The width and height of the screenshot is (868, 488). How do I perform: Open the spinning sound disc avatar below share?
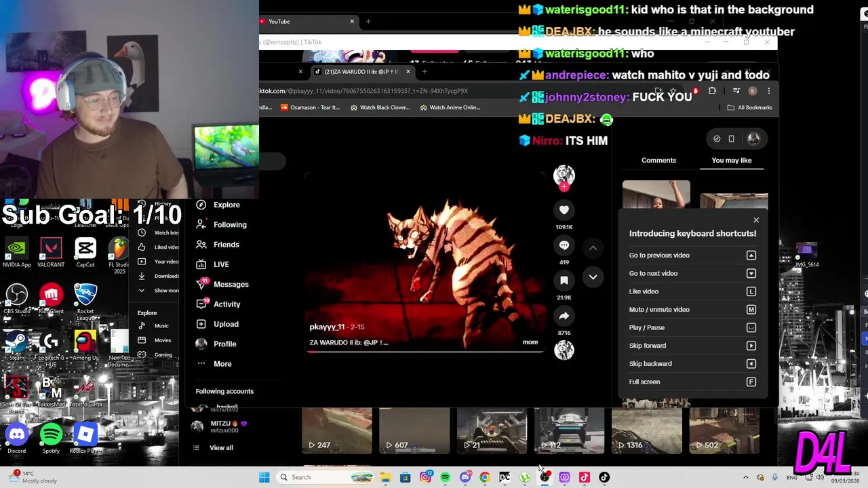564,350
